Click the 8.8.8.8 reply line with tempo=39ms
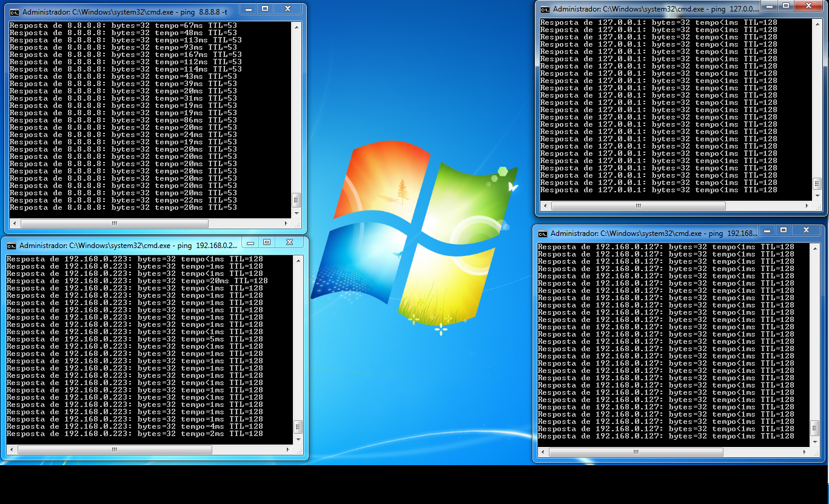Image resolution: width=829 pixels, height=504 pixels. pos(123,84)
